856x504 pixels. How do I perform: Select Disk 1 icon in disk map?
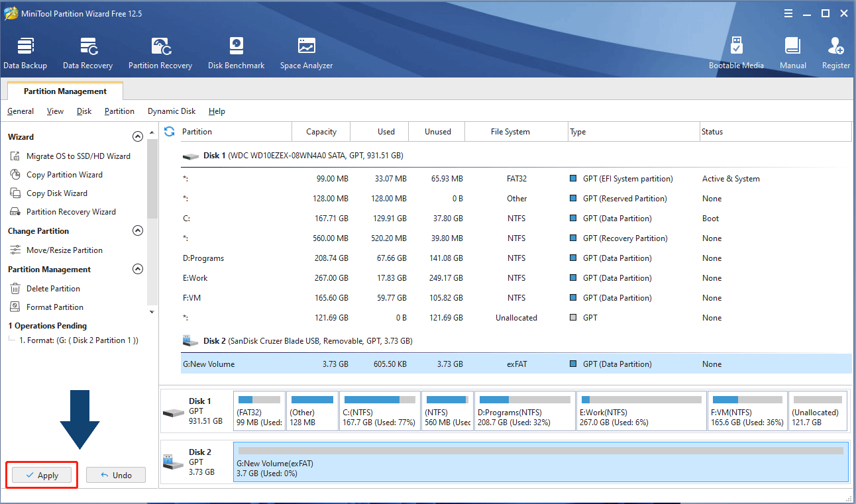(174, 413)
